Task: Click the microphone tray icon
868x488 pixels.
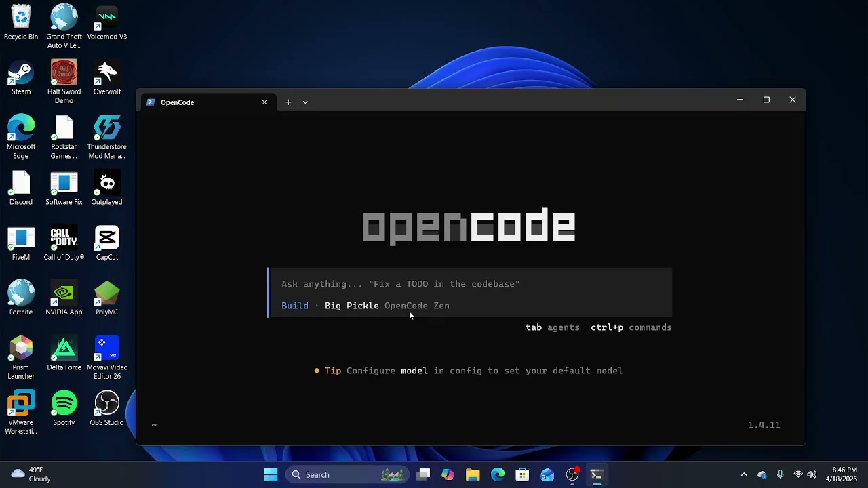Action: click(781, 474)
